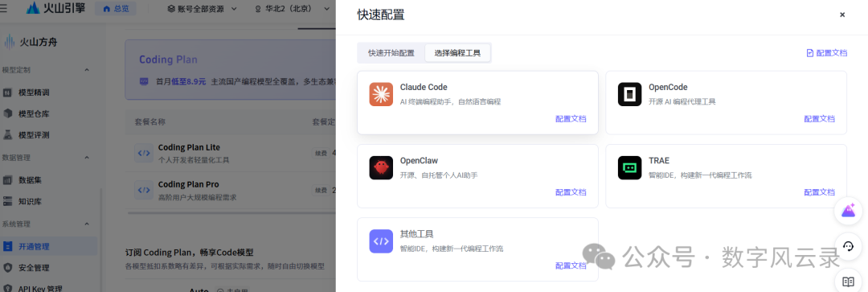Screen dimensions: 868x292
Task: Select the OpenClaw card title
Action: pyautogui.click(x=419, y=161)
